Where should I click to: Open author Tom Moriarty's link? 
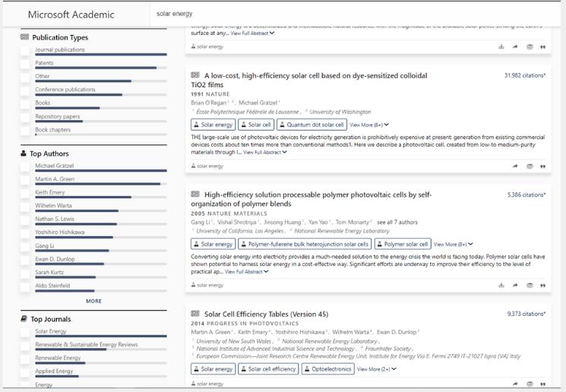(x=353, y=222)
